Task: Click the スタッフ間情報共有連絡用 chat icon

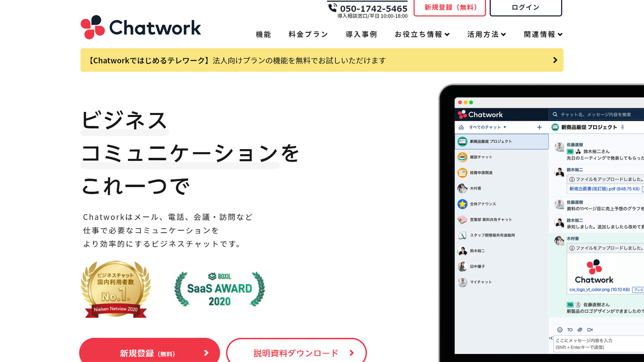Action: 462,235
